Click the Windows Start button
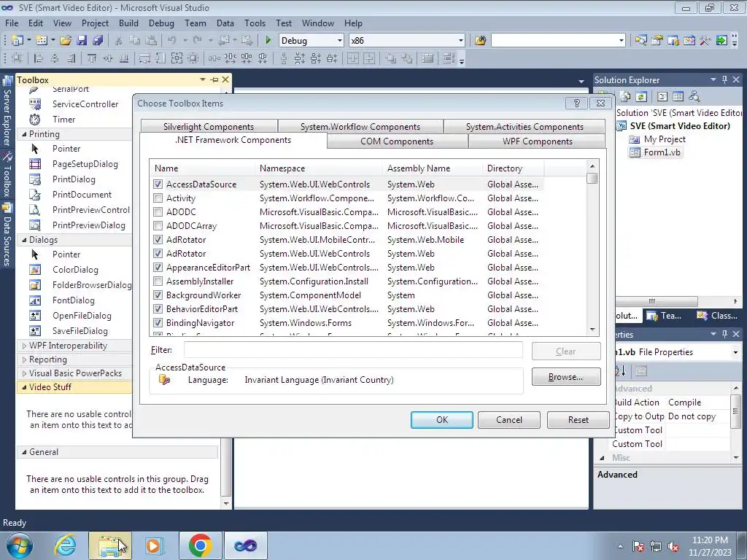The height and width of the screenshot is (560, 747). [20, 545]
